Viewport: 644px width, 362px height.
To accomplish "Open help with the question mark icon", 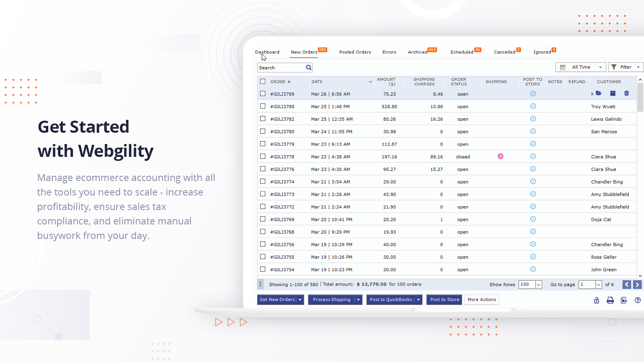I will (x=638, y=300).
